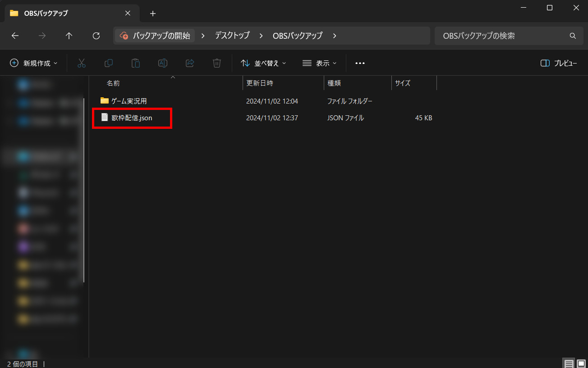588x368 pixels.
Task: Click バックアップの開始 in address bar
Action: click(x=155, y=36)
